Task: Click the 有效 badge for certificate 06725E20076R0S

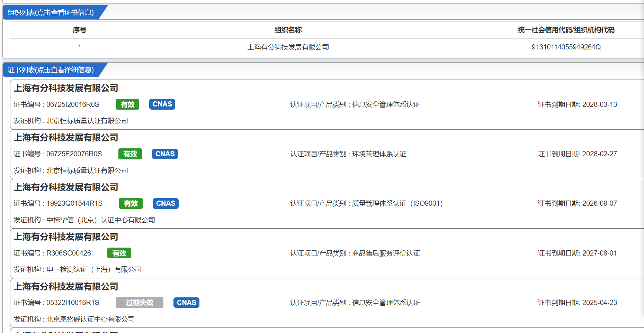Action: pos(130,154)
